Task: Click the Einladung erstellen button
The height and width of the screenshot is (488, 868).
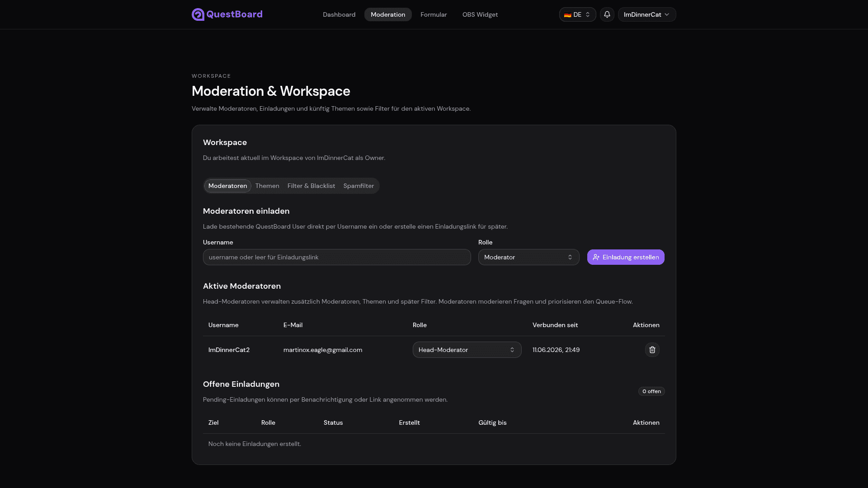Action: [626, 257]
